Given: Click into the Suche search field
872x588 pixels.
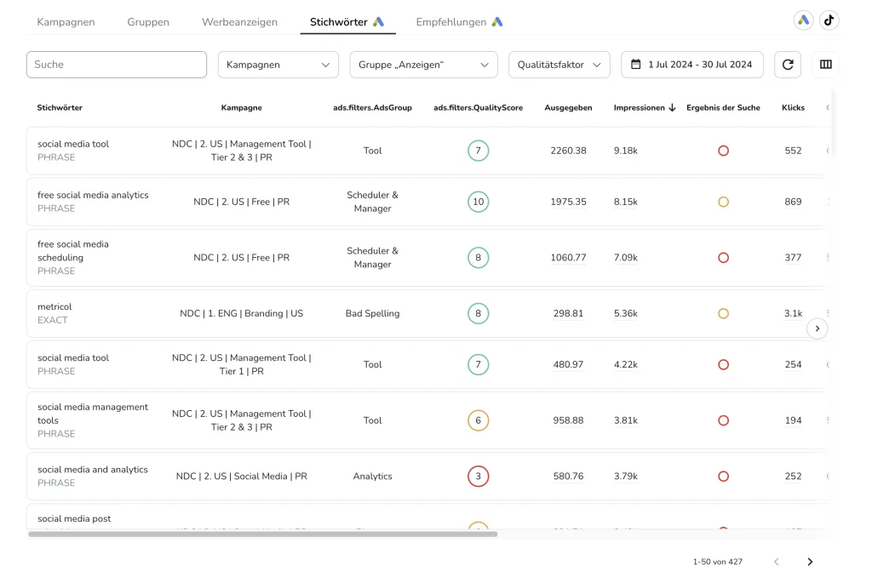Looking at the screenshot, I should tap(117, 65).
